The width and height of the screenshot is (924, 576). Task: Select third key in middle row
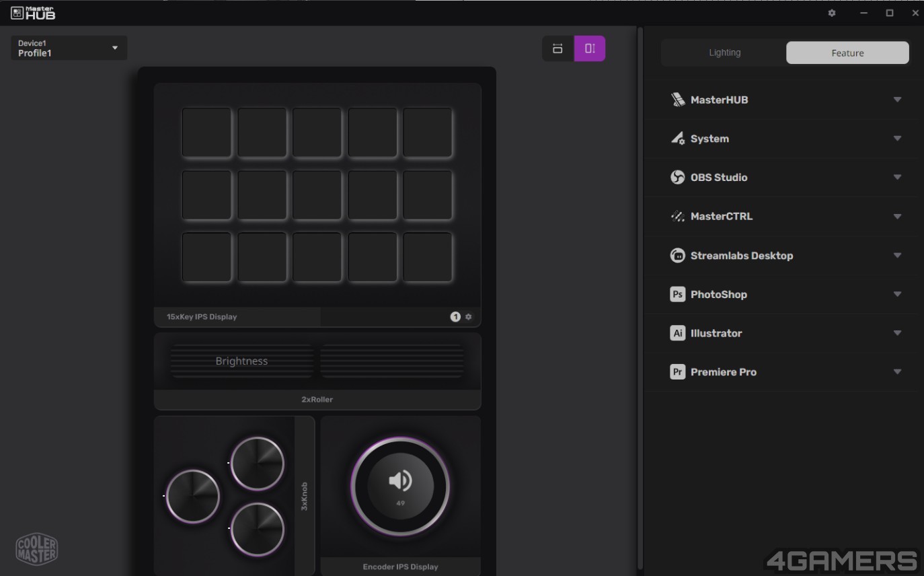coord(317,195)
